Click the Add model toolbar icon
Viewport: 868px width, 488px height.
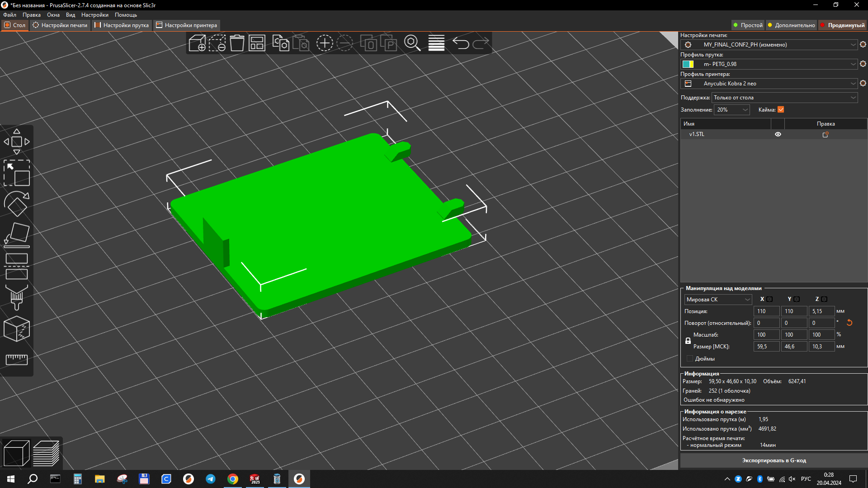197,43
